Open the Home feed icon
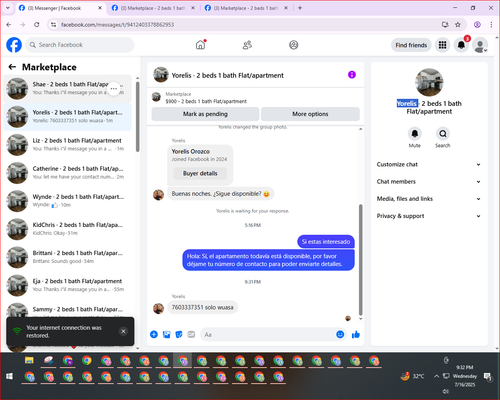This screenshot has width=500, height=400. tap(200, 45)
